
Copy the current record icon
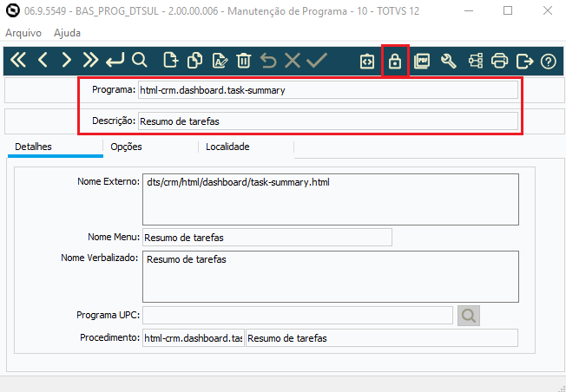[x=195, y=60]
